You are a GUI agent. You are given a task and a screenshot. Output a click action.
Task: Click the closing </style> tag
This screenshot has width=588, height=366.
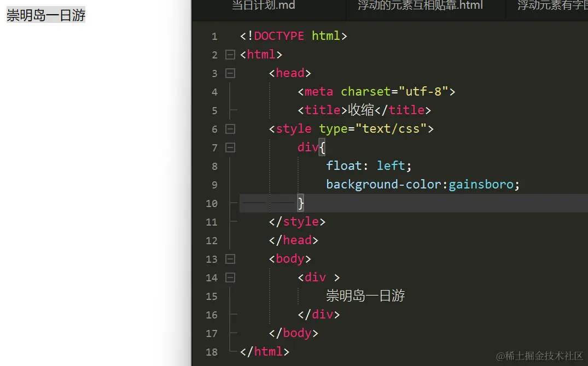297,222
